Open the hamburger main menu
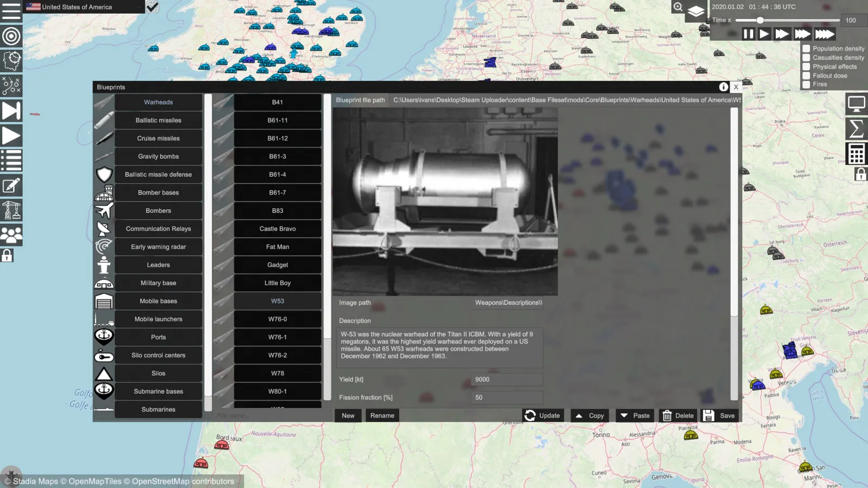868x488 pixels. (x=11, y=11)
